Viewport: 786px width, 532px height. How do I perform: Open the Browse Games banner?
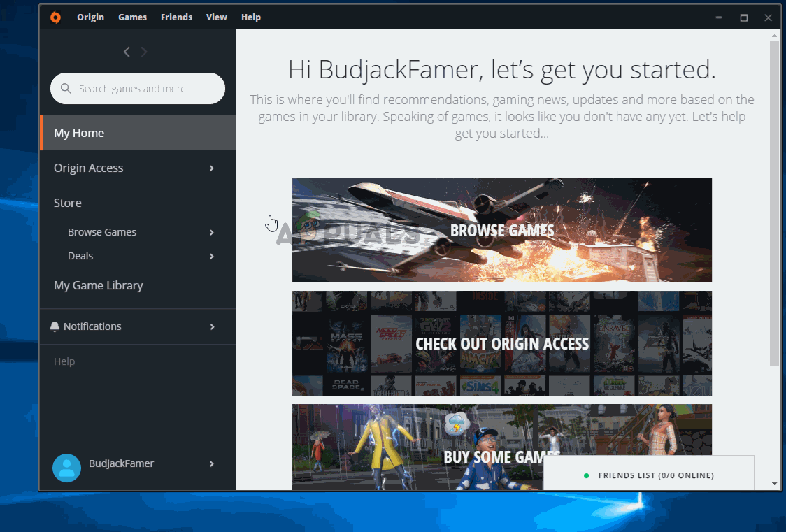(502, 230)
